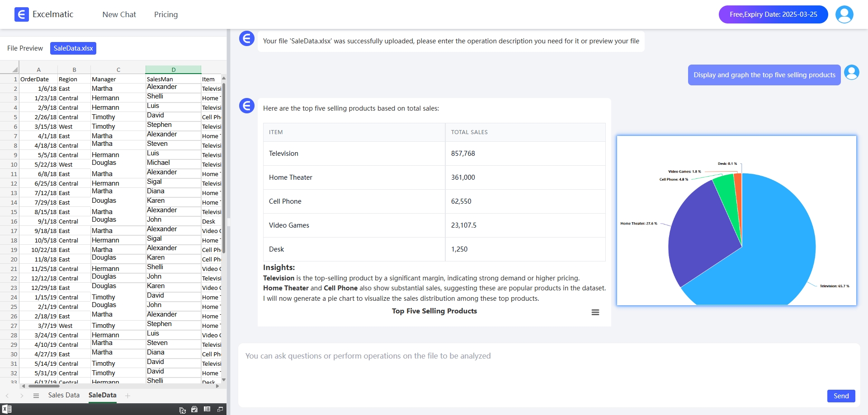Start a New Chat
Screen dimensions: 868x415
119,14
